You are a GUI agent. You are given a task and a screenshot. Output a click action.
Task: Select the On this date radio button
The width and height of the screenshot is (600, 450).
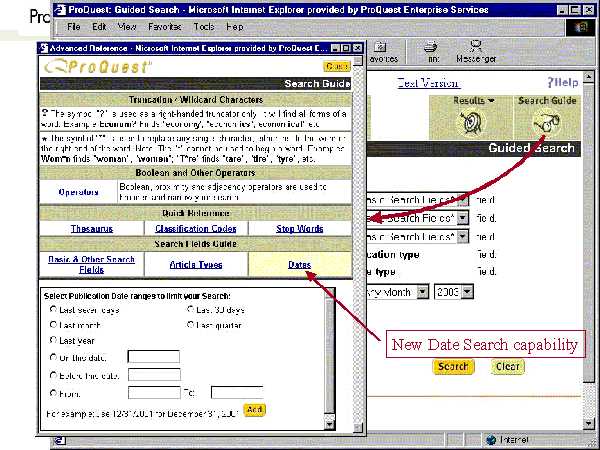53,357
